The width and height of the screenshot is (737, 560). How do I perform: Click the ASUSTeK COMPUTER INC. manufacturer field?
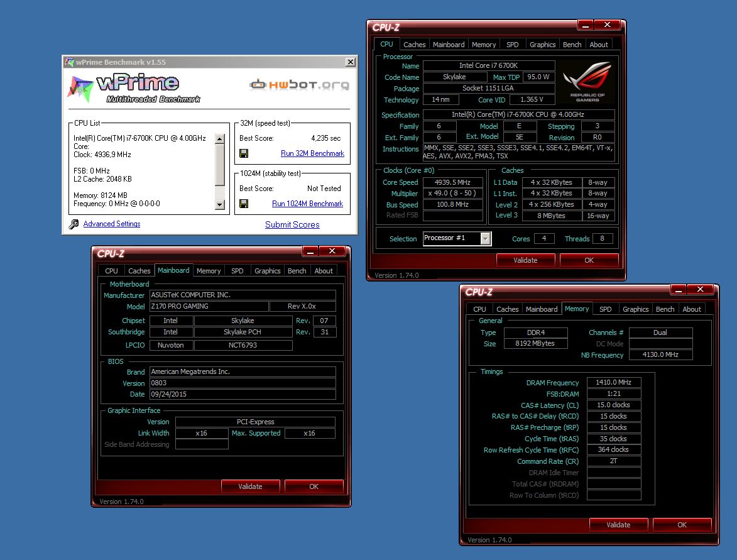pyautogui.click(x=243, y=295)
